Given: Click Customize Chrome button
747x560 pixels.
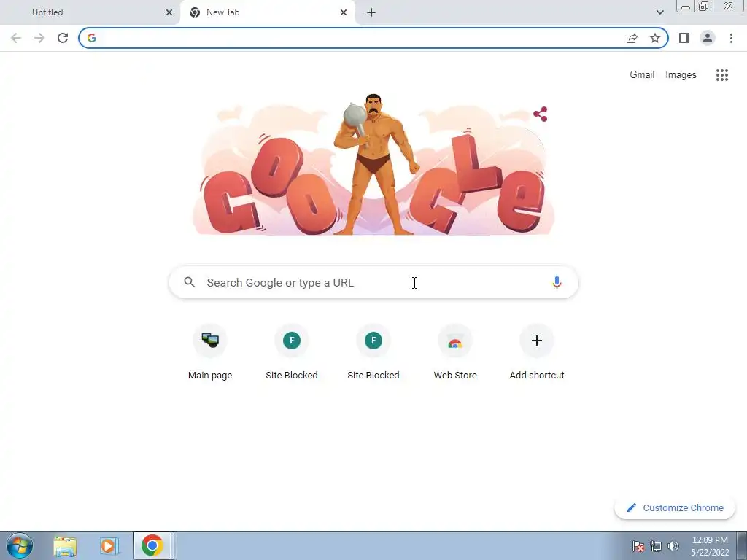Looking at the screenshot, I should (x=675, y=508).
